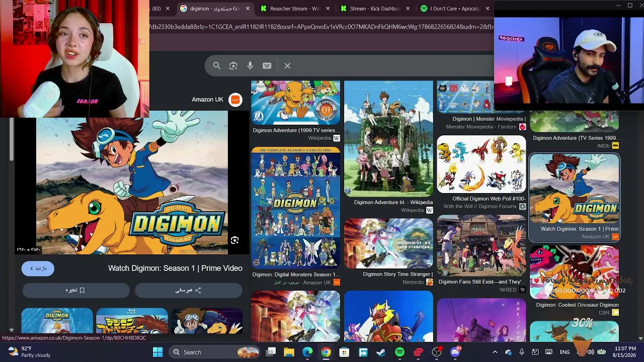The height and width of the screenshot is (362, 644).
Task: Close the Reaacher Stream tab
Action: [328, 9]
